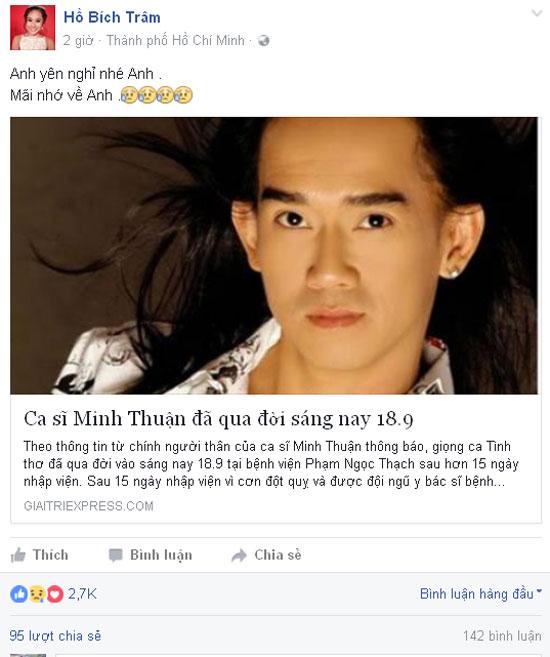Click the share arrow icon
The height and width of the screenshot is (657, 550).
pyautogui.click(x=239, y=556)
